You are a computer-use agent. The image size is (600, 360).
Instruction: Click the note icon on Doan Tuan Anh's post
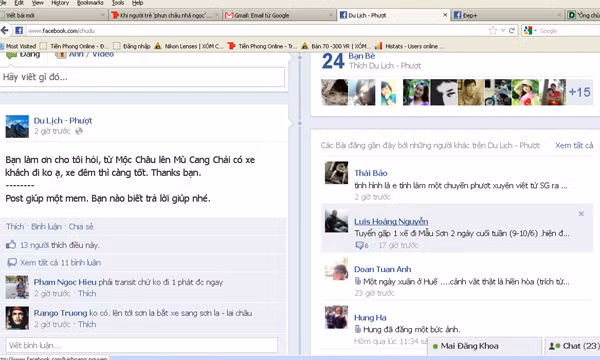click(358, 281)
